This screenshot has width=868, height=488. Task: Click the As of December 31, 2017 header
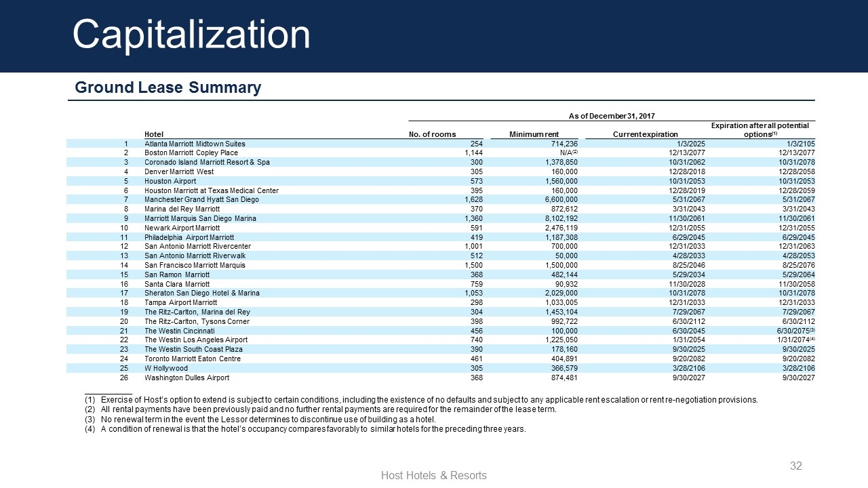(611, 116)
